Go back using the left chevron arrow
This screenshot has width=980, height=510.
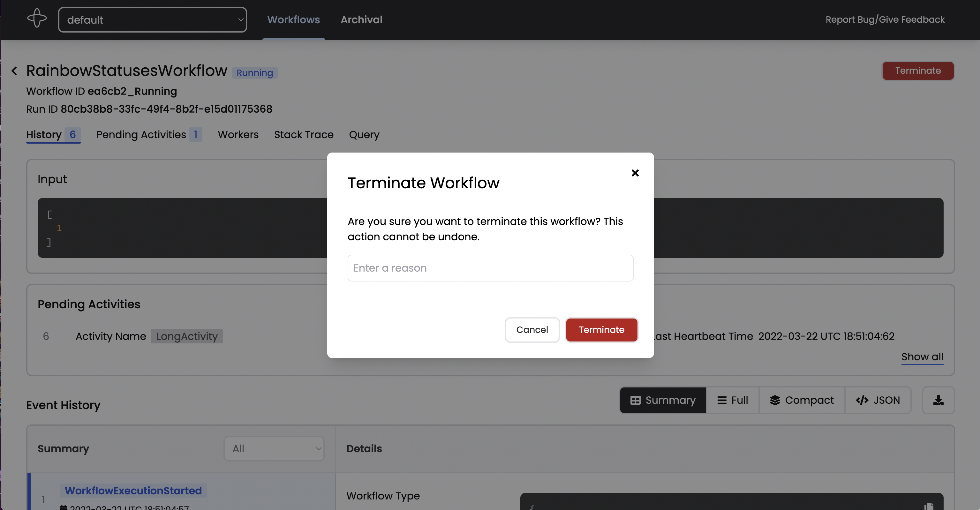[x=14, y=71]
